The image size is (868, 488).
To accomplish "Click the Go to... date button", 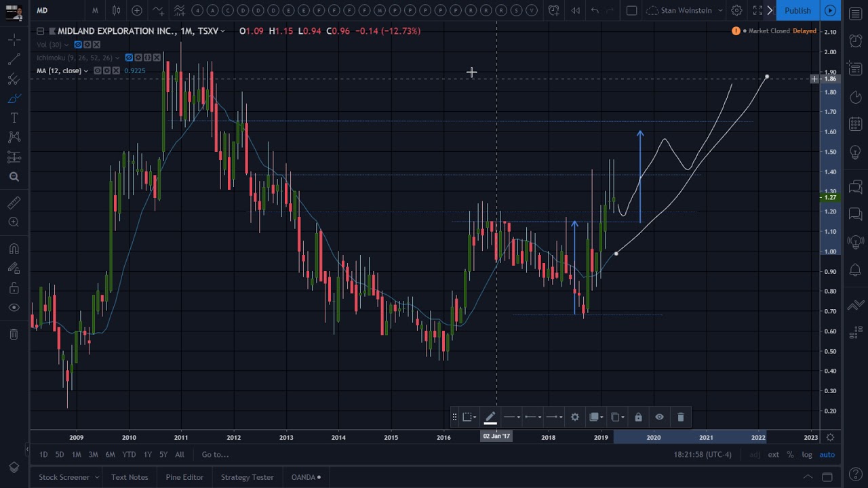I will [x=215, y=455].
